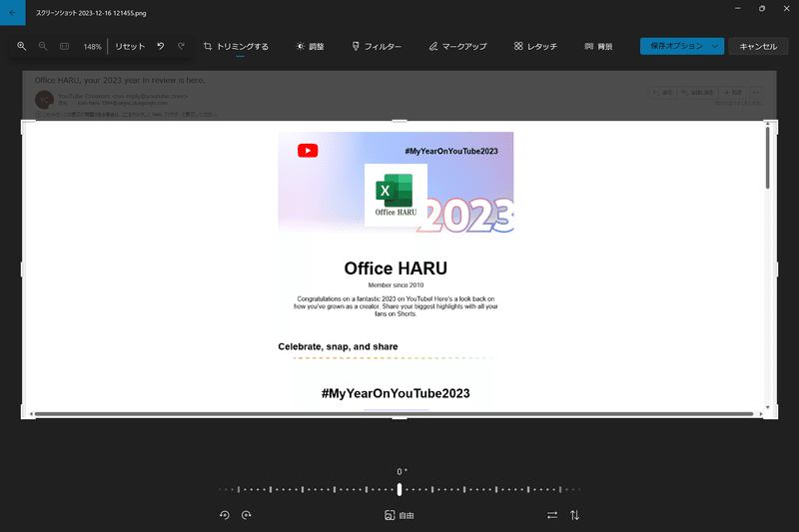
Task: Click the YouTube logo in the banner
Action: click(x=308, y=151)
